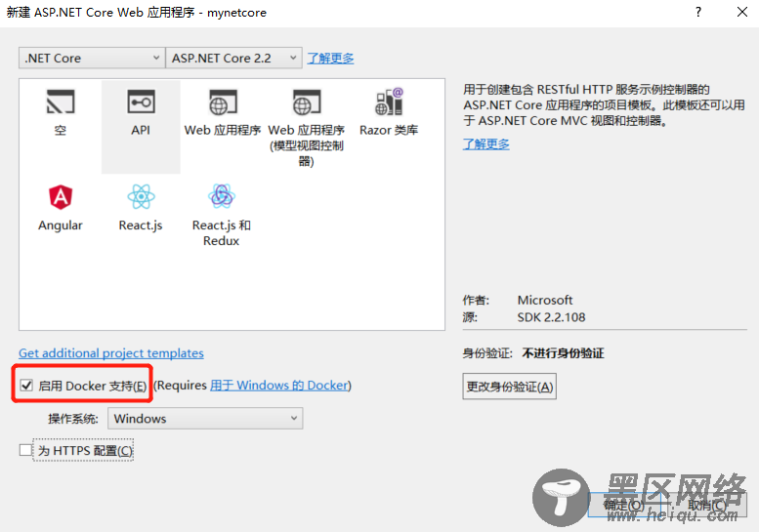Select the Empty (空) project template icon
Screen dimensions: 759x532
click(60, 102)
